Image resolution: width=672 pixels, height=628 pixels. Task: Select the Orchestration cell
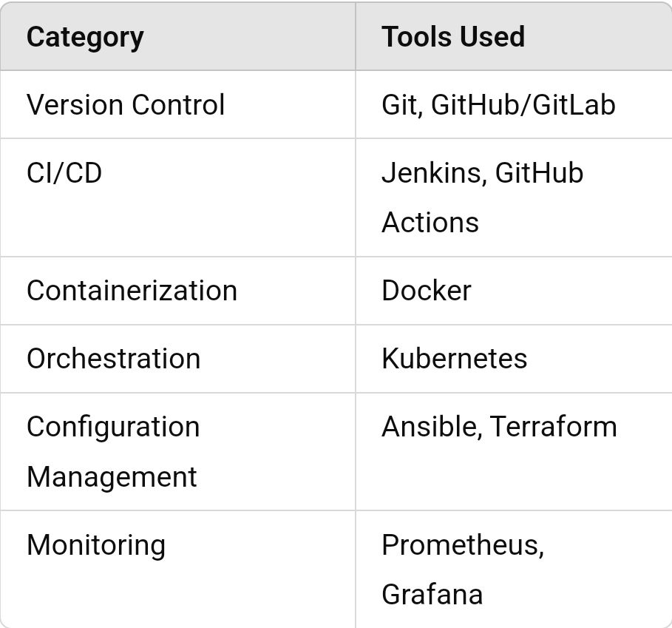point(113,359)
